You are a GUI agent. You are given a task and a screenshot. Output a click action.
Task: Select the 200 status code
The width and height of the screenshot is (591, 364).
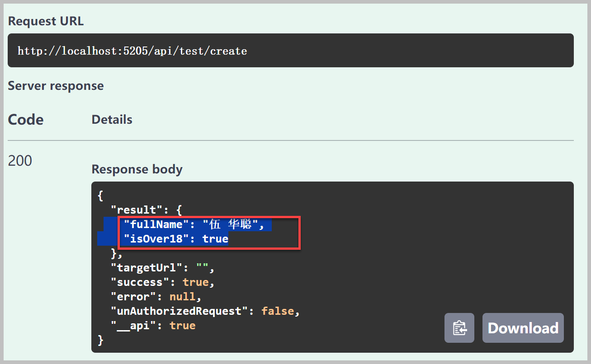(20, 160)
